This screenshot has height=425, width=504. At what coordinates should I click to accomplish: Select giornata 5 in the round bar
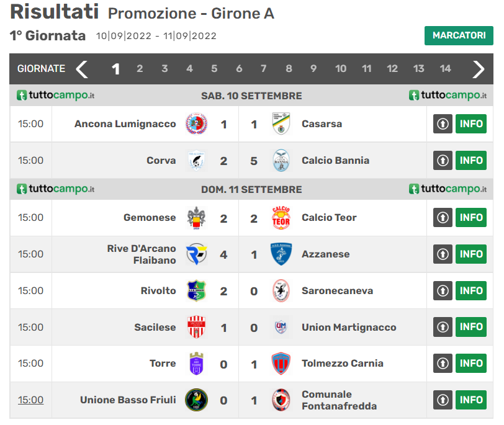coord(214,69)
